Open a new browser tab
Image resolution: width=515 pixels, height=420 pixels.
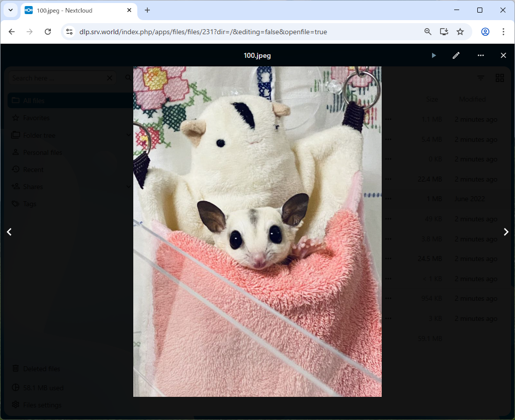tap(147, 11)
